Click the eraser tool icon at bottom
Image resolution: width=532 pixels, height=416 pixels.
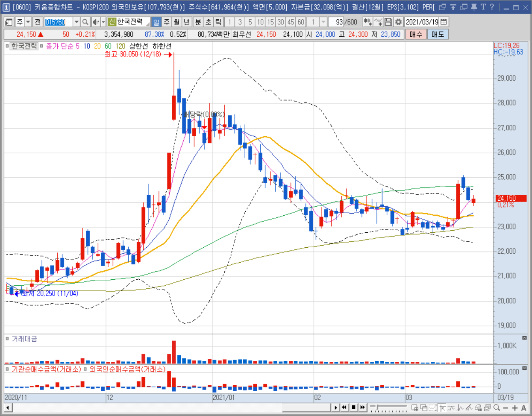click(478, 408)
